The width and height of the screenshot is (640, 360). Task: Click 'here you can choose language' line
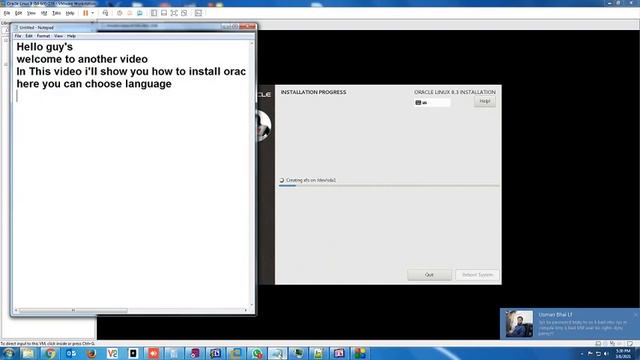tap(94, 84)
